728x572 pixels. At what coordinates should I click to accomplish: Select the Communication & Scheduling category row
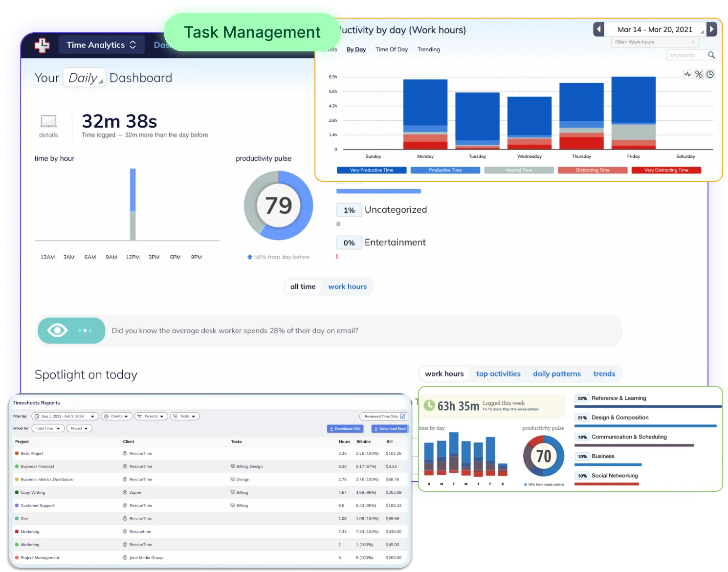(634, 439)
